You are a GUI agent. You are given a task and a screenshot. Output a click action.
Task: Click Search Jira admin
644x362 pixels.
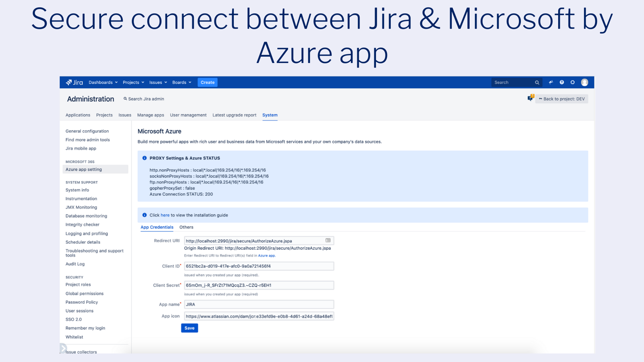[x=144, y=99]
